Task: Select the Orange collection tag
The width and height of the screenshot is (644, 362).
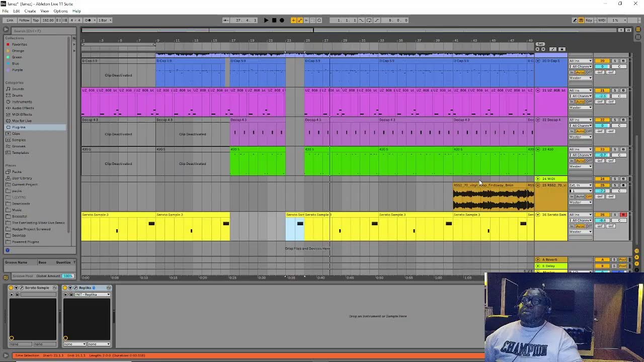Action: click(18, 51)
